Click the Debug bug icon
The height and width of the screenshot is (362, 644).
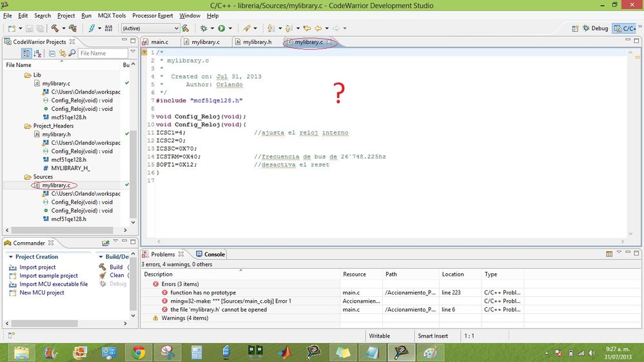[x=203, y=28]
